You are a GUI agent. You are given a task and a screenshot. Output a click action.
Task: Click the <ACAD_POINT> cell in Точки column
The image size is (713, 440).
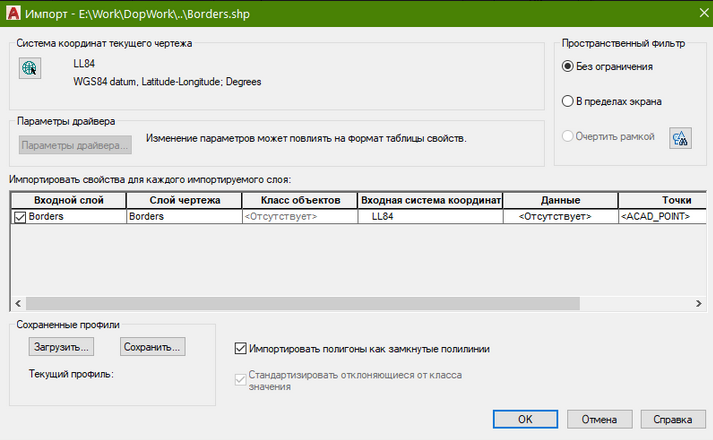655,216
